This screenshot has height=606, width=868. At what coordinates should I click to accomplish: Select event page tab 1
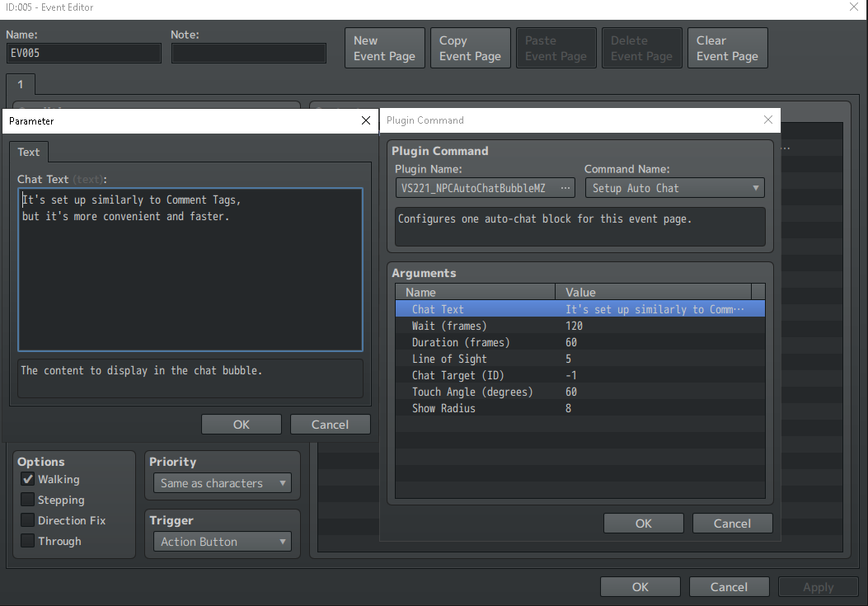pyautogui.click(x=21, y=85)
